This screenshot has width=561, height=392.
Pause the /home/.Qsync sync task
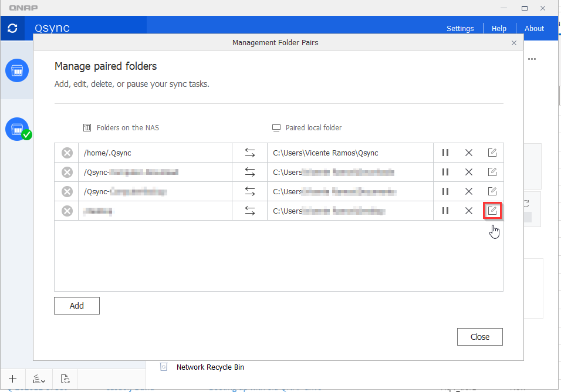pos(445,153)
